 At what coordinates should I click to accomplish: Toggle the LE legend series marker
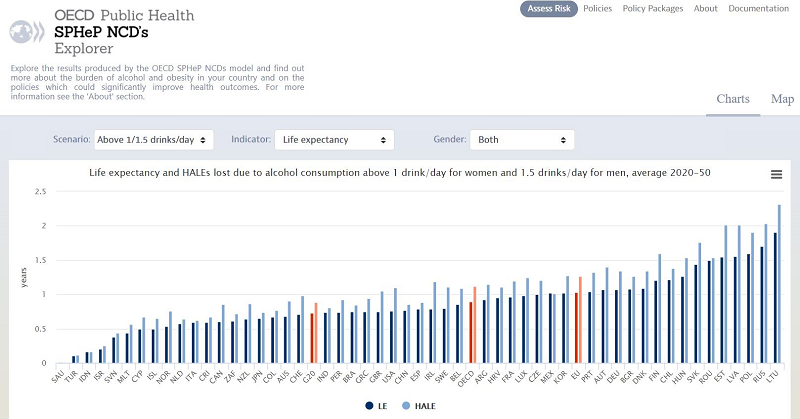point(369,406)
